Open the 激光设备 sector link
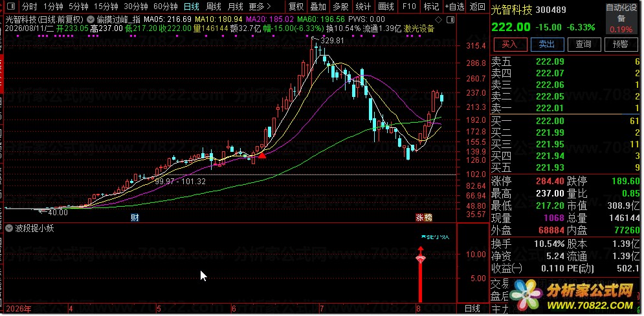Viewport: 644px width, 316px height. (419, 28)
